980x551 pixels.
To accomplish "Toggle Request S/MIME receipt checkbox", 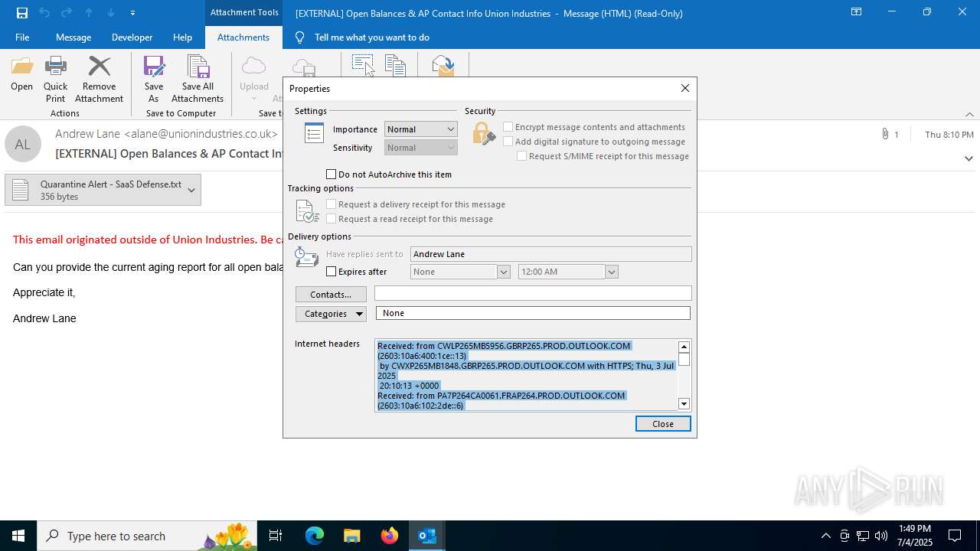I will 521,156.
